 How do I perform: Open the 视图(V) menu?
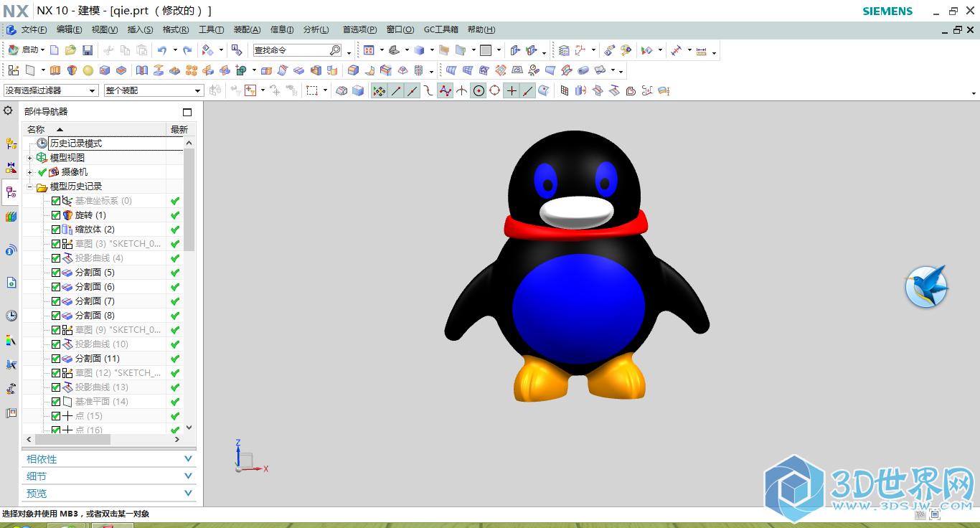click(105, 29)
